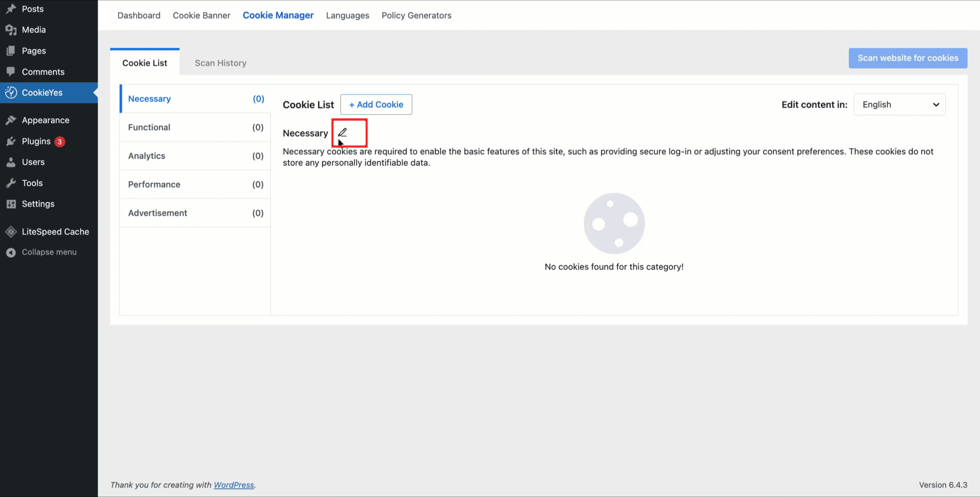
Task: Select the Cookie Manager tab
Action: [x=278, y=15]
